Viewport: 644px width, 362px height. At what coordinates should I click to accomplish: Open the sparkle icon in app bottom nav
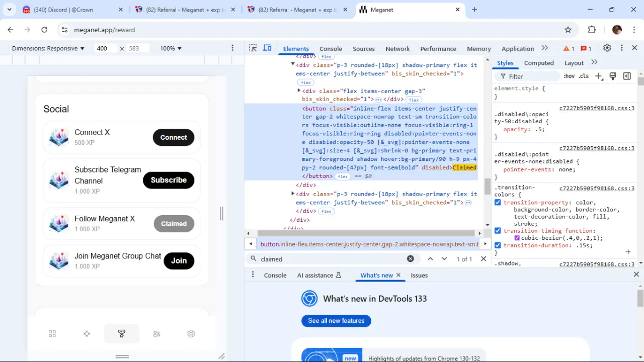[x=87, y=334]
